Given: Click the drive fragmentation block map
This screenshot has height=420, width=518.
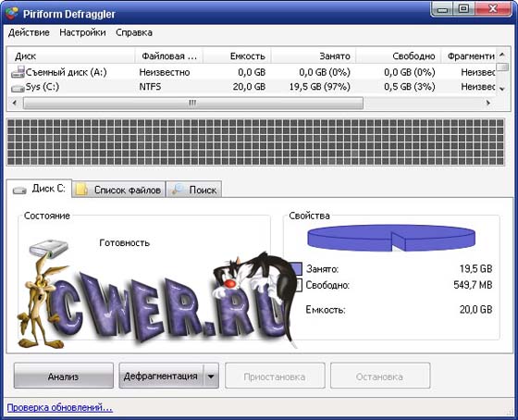Looking at the screenshot, I should tap(255, 142).
